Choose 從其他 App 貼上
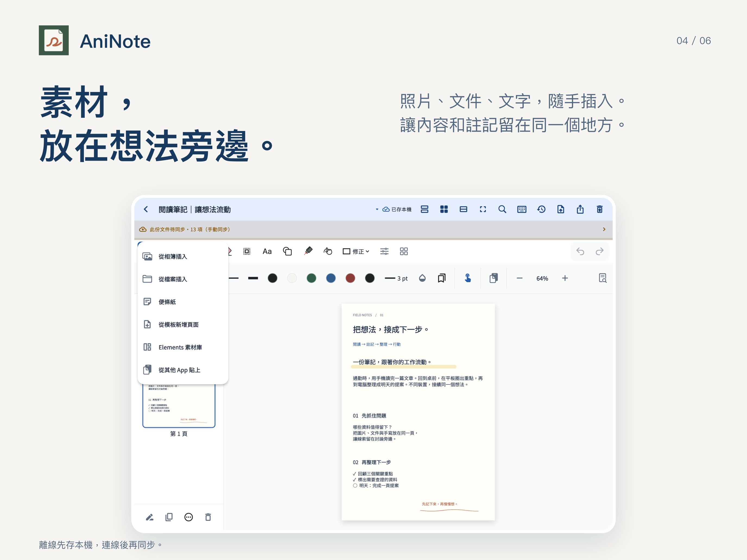Screen dimensions: 747x560 click(183, 370)
